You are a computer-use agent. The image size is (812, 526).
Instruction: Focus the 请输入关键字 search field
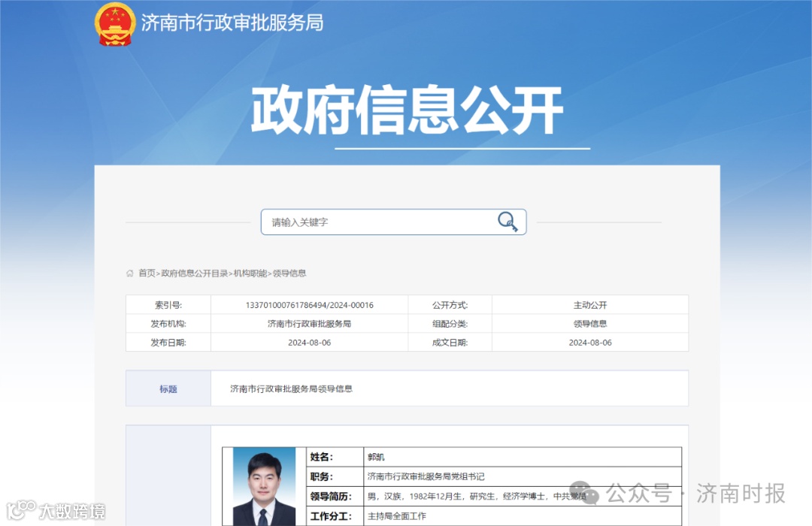(x=393, y=222)
